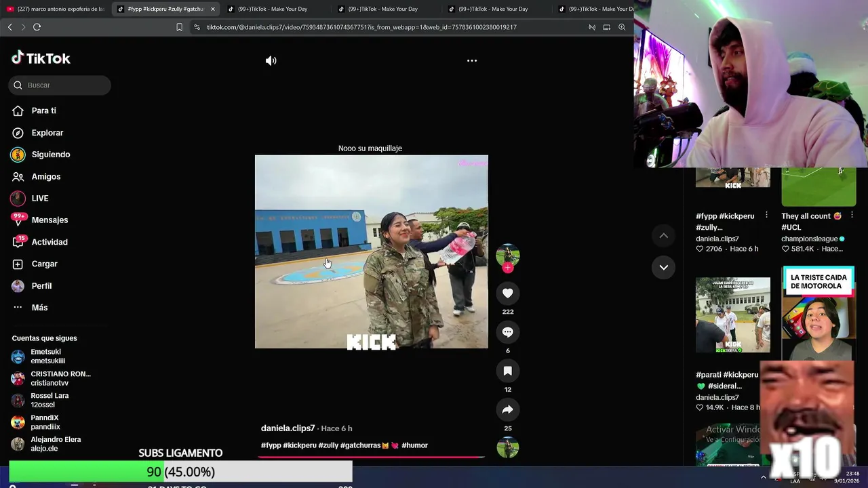Screen dimensions: 868x488
Task: Open the zoom magnifier icon in address bar
Action: point(622,27)
